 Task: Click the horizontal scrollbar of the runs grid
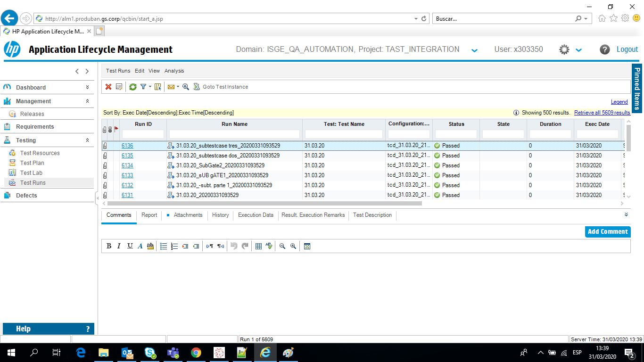click(x=264, y=204)
